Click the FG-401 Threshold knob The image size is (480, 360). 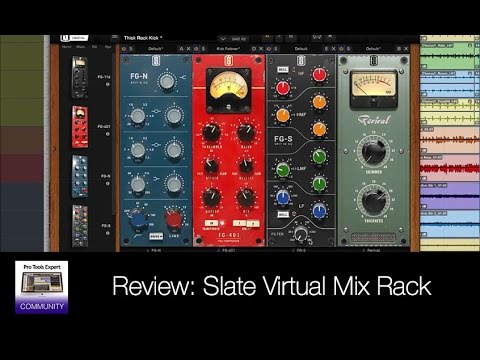[x=211, y=132]
